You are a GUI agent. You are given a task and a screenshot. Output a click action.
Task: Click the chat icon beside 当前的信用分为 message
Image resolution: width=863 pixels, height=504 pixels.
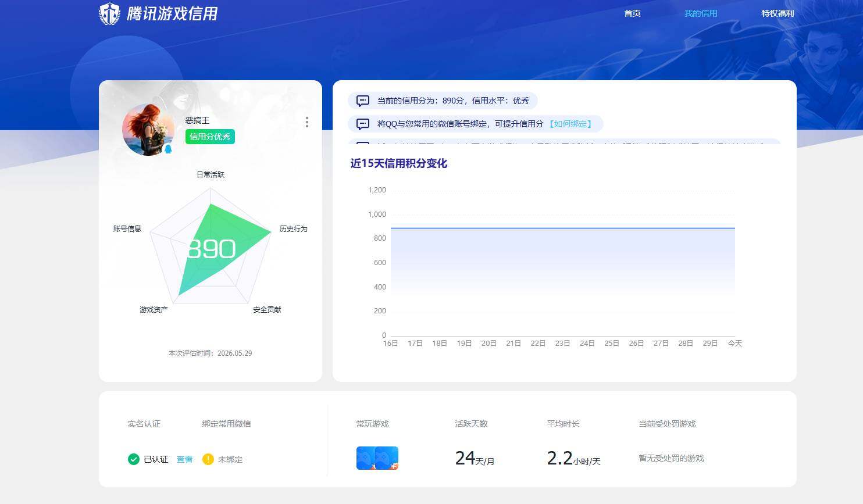click(363, 101)
